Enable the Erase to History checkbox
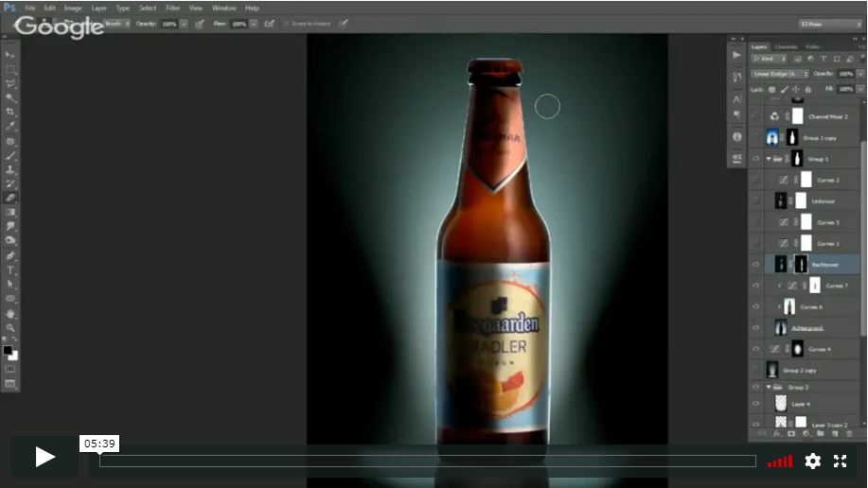This screenshot has width=868, height=488. tap(286, 24)
